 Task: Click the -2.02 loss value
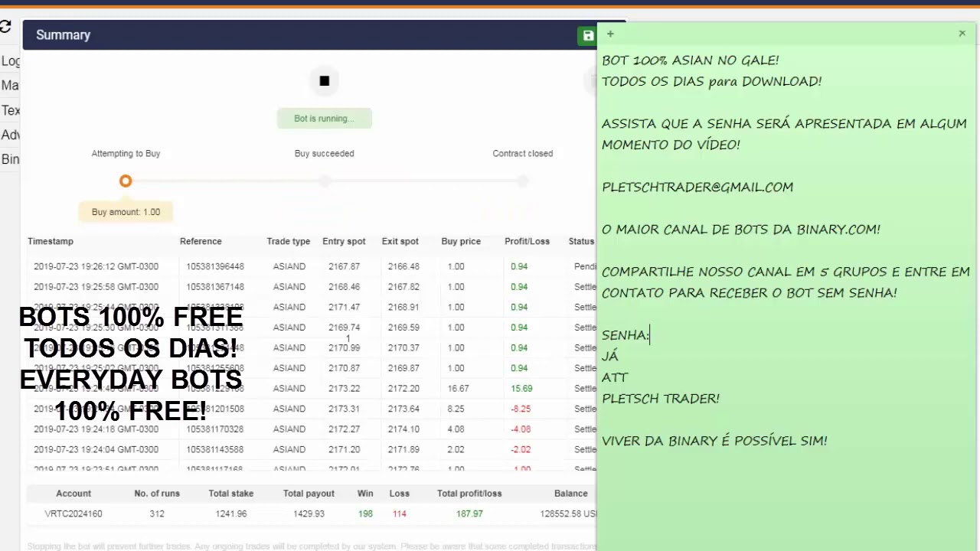click(x=521, y=449)
